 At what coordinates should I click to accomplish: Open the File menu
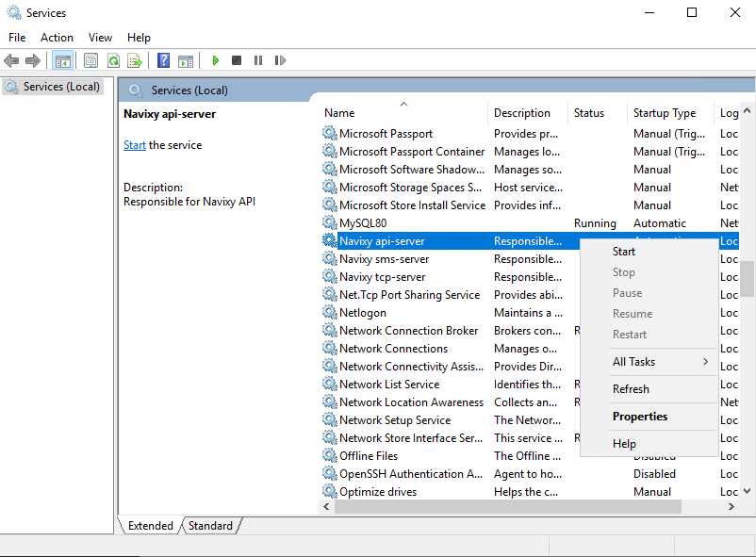pos(17,38)
